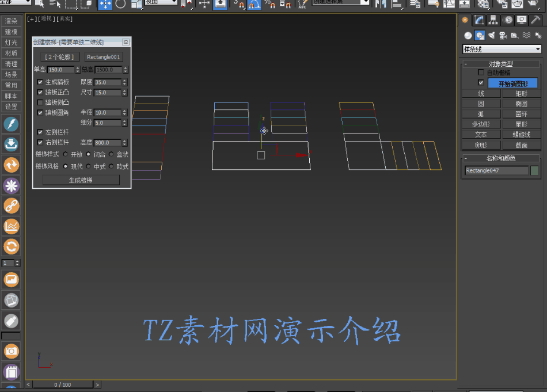The width and height of the screenshot is (547, 392).
Task: Open the 样条线 shape type dropdown
Action: 502,50
